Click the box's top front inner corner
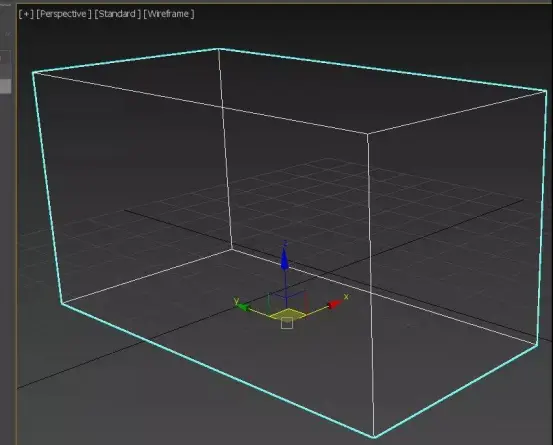Image resolution: width=554 pixels, height=445 pixels. [367, 134]
